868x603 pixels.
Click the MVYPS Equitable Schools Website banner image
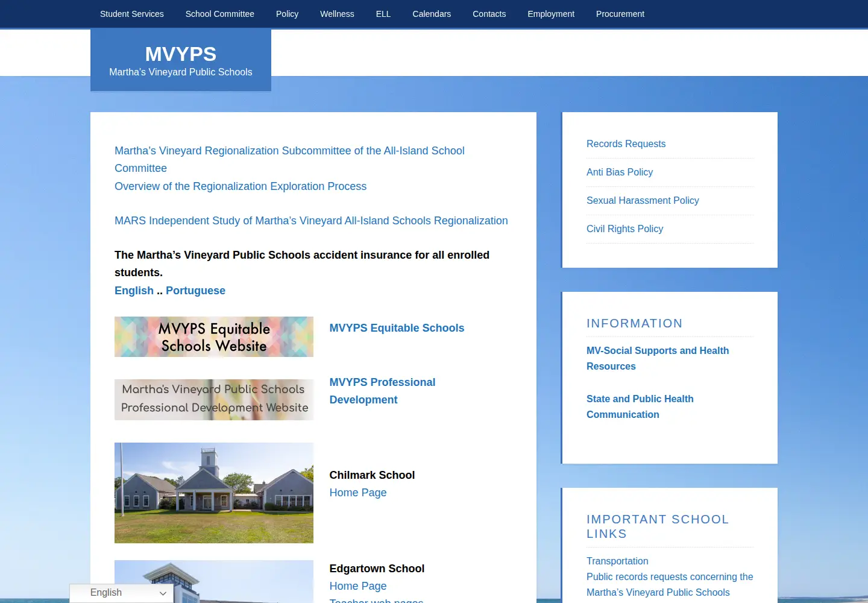[214, 336]
